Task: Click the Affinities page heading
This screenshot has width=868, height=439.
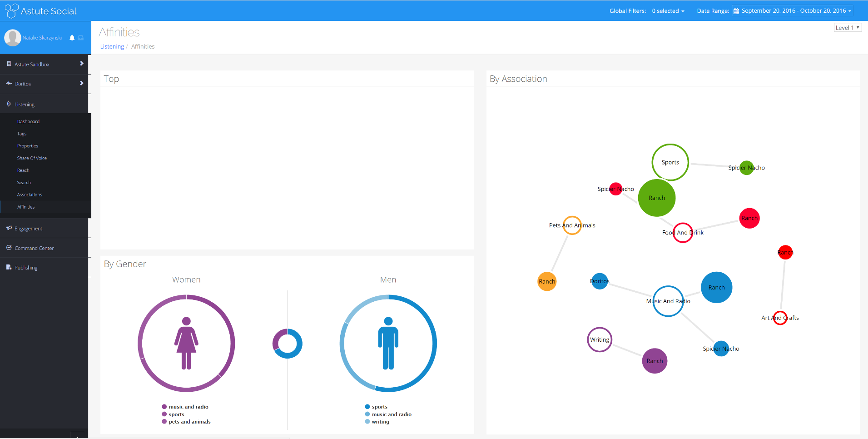Action: tap(119, 32)
